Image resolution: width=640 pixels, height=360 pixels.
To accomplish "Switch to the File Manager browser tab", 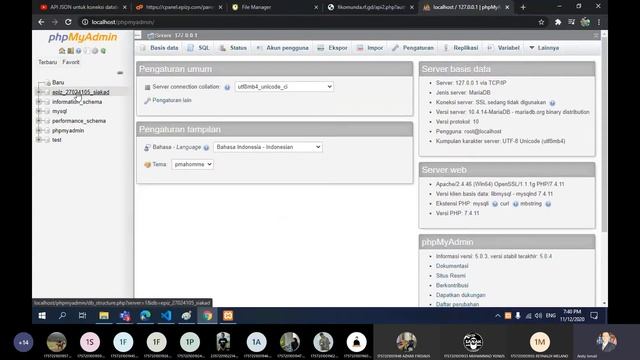I will tap(274, 7).
